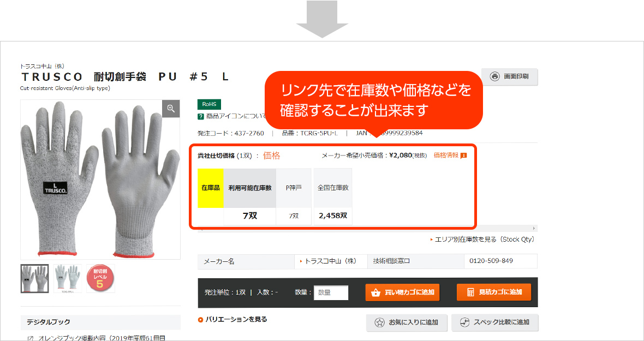Click the メーカー名 label cell

click(246, 261)
